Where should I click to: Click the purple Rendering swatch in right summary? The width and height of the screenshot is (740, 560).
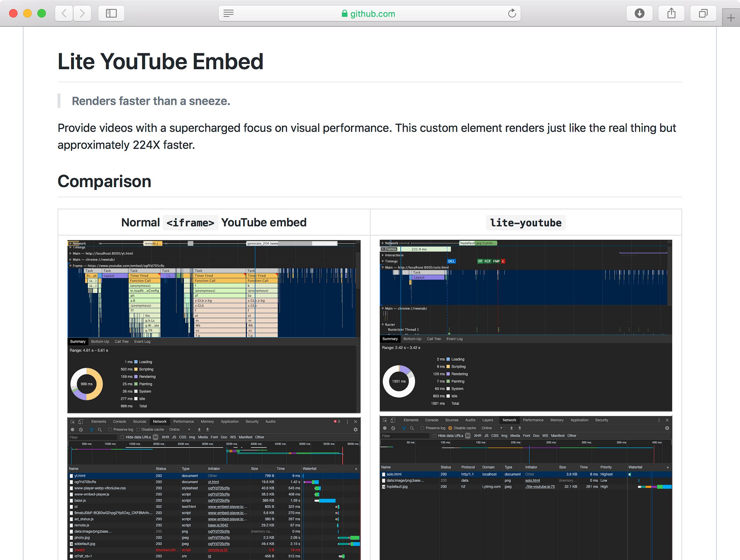448,374
